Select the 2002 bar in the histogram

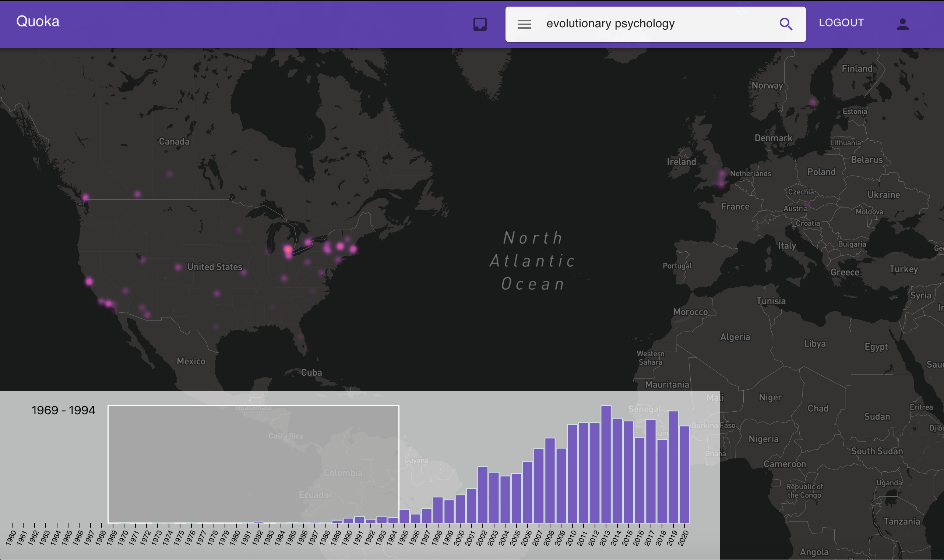click(483, 495)
